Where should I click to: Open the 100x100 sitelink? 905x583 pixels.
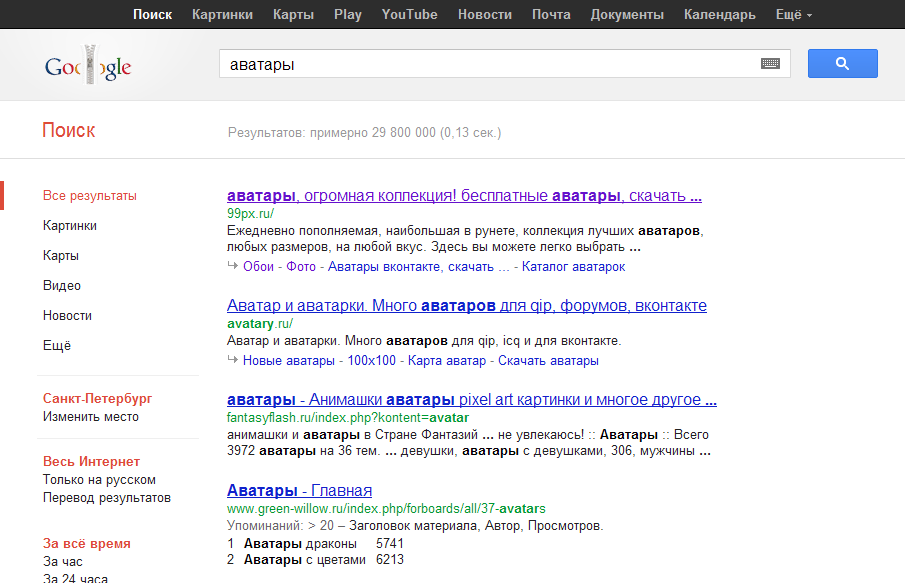(371, 361)
